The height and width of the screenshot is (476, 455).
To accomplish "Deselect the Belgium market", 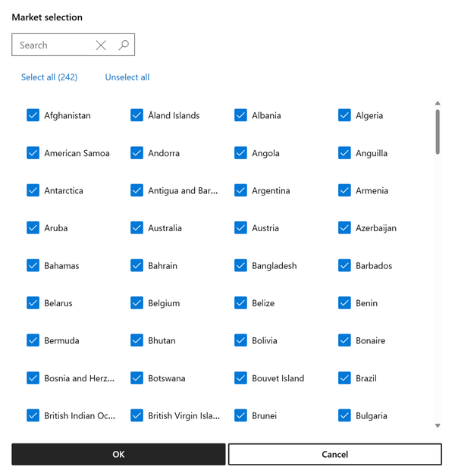I will coord(136,302).
